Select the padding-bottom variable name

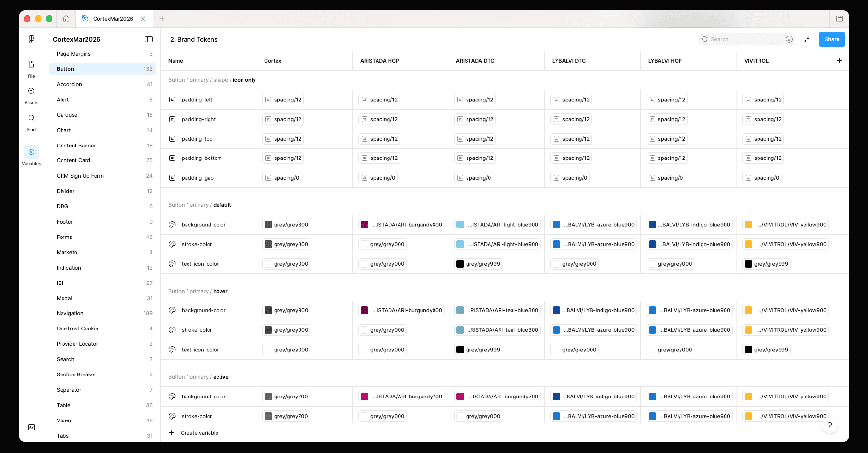pyautogui.click(x=202, y=158)
